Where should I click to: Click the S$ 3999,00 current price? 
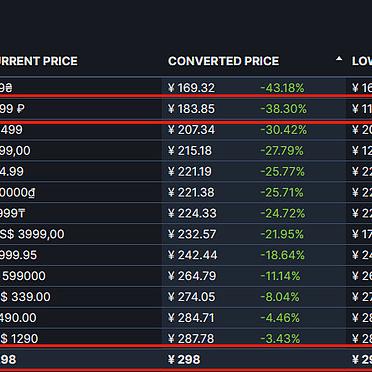32,234
